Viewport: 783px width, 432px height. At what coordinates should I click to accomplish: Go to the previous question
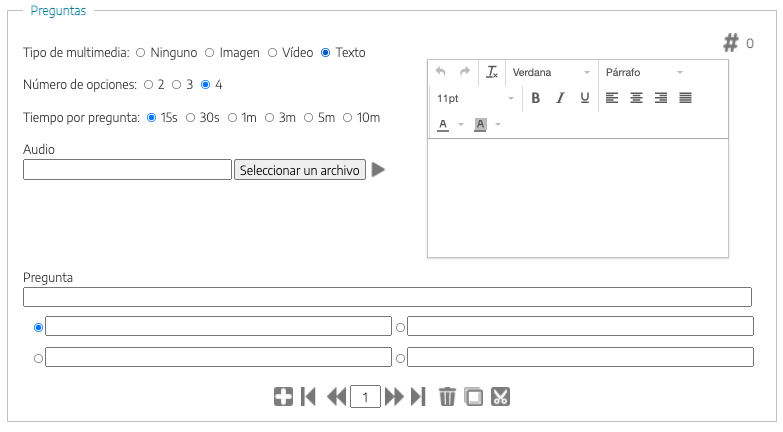(x=336, y=397)
